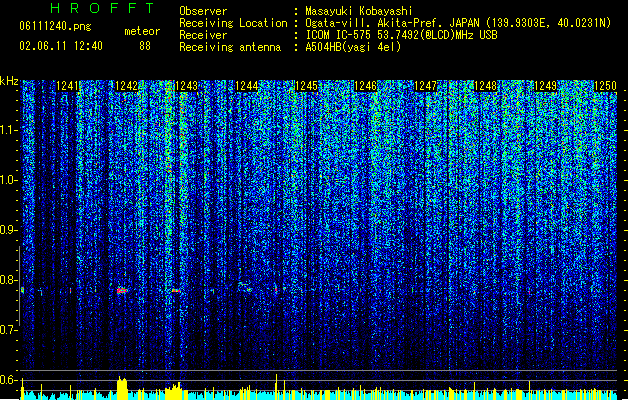This screenshot has height=400, width=629.
Task: Select the file name 06111240.png
Action: coord(55,26)
